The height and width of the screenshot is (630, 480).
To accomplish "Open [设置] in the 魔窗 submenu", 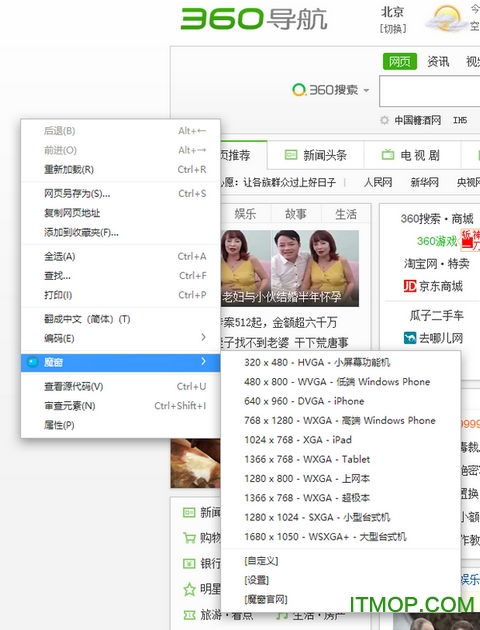I will coord(341,580).
